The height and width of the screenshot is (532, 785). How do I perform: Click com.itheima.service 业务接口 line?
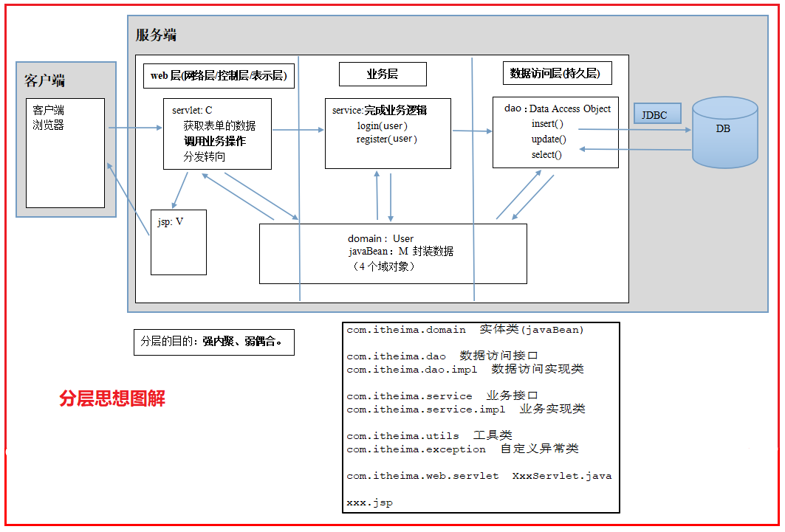442,396
